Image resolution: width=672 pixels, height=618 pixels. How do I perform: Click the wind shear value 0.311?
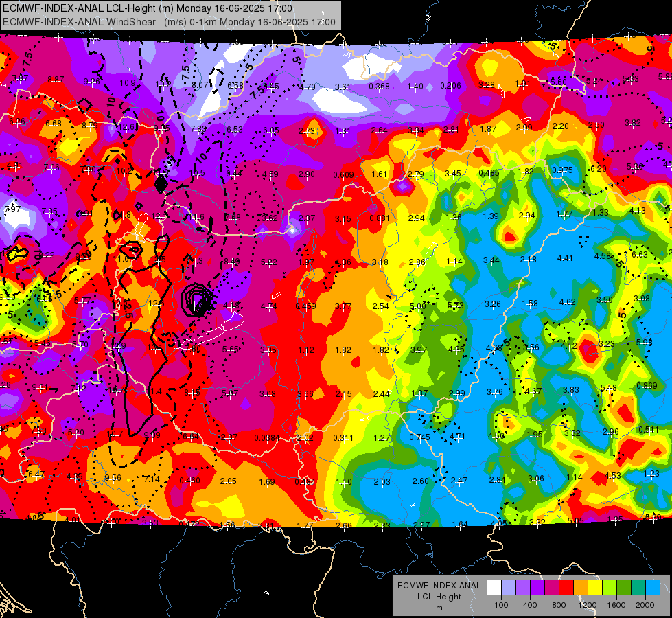tap(343, 438)
